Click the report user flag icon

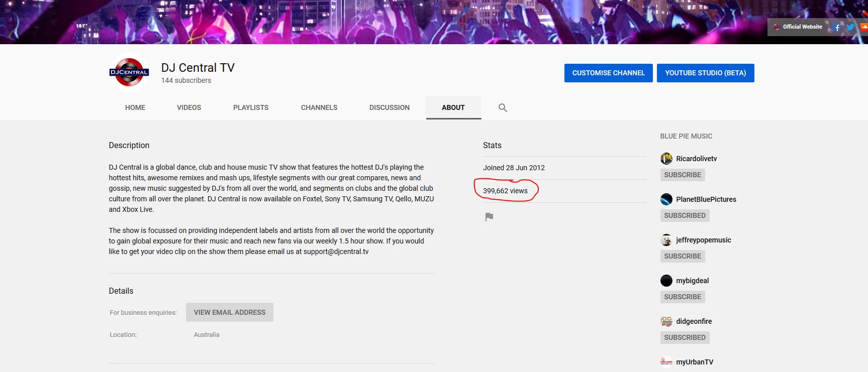coord(489,217)
